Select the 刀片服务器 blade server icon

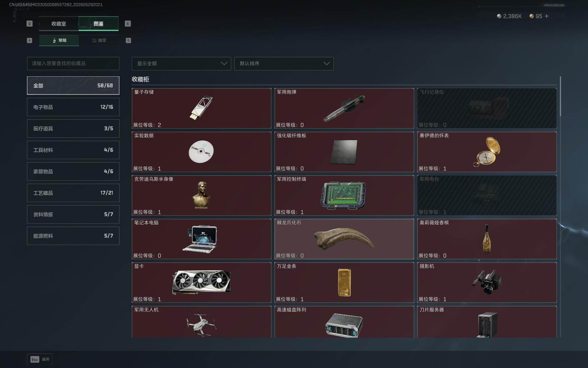click(x=487, y=325)
